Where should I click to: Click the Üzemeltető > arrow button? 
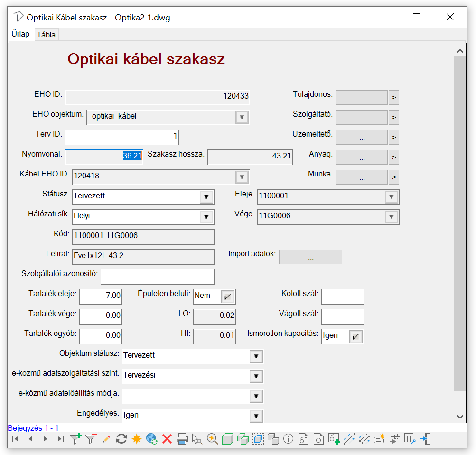point(394,137)
